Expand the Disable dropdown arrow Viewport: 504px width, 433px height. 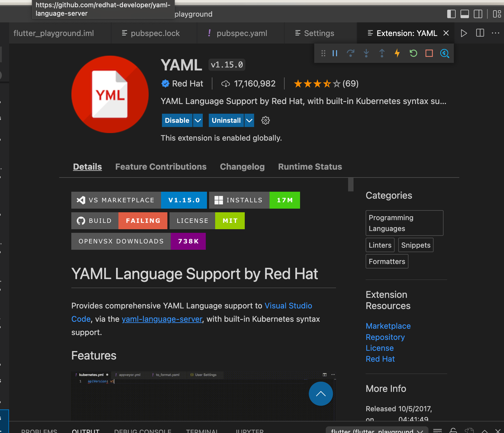click(198, 120)
